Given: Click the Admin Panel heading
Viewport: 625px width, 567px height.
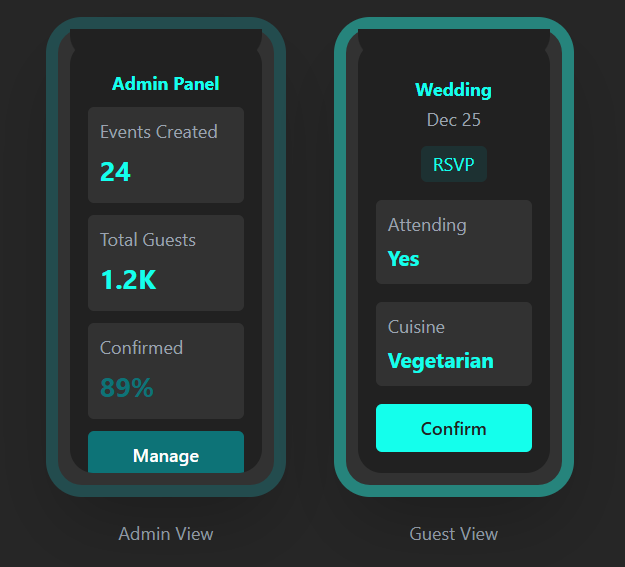Looking at the screenshot, I should [166, 84].
